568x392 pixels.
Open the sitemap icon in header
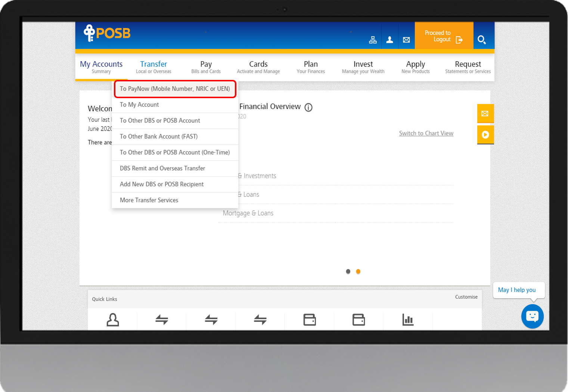click(373, 40)
